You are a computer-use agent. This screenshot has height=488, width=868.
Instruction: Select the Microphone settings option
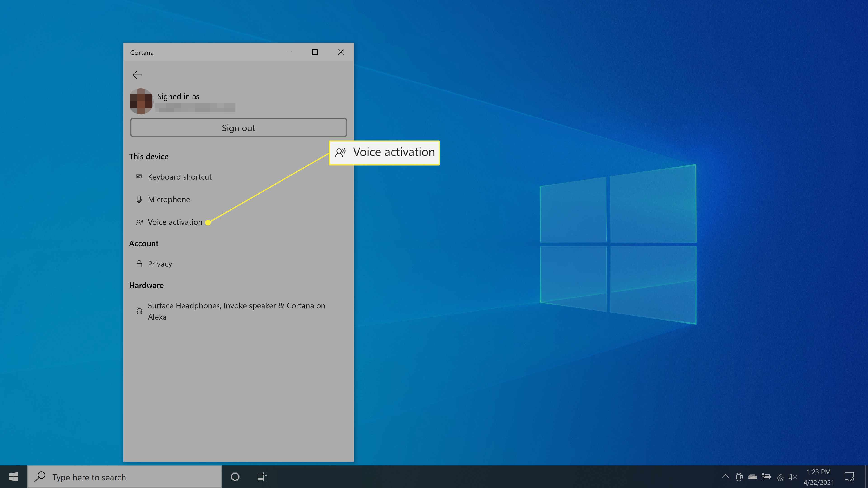coord(169,199)
